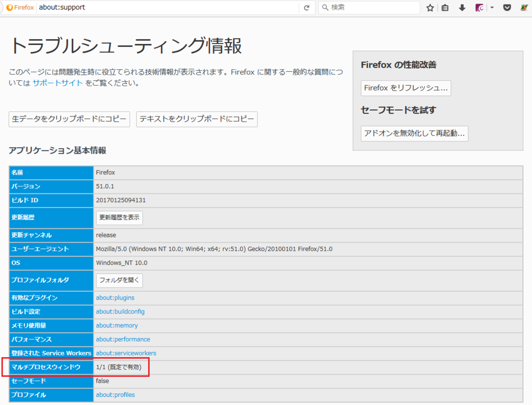532x405 pixels.
Task: Reload the current page
Action: point(307,7)
